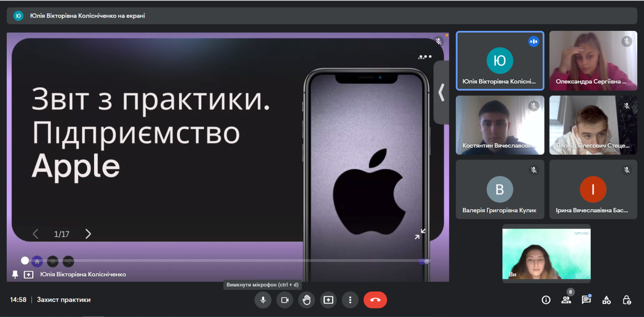
Task: Open more options three-dot menu
Action: point(350,300)
